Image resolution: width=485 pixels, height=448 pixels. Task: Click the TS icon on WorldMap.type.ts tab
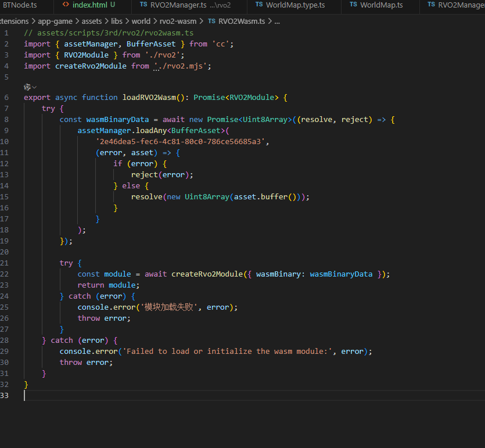pyautogui.click(x=259, y=5)
